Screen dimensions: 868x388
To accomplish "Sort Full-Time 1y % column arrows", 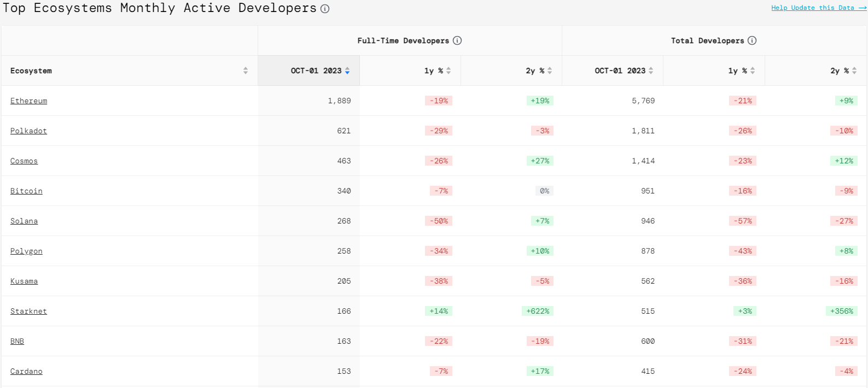I will pyautogui.click(x=448, y=70).
